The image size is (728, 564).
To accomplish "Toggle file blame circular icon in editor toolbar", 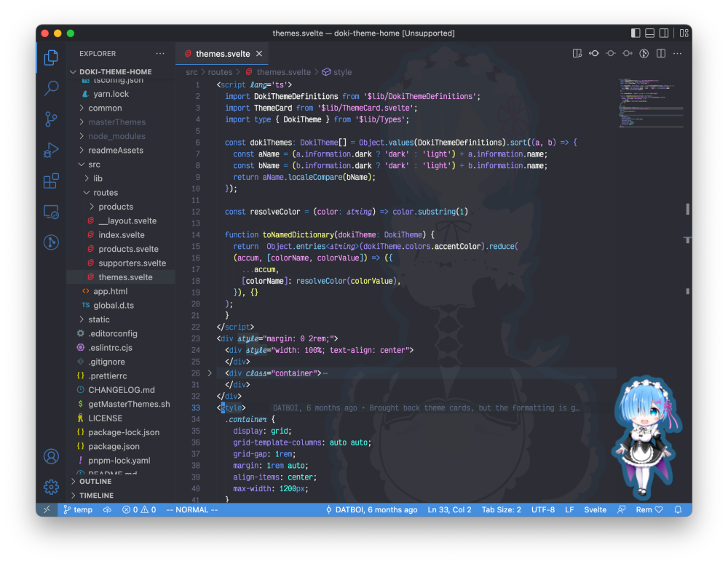I will point(644,53).
